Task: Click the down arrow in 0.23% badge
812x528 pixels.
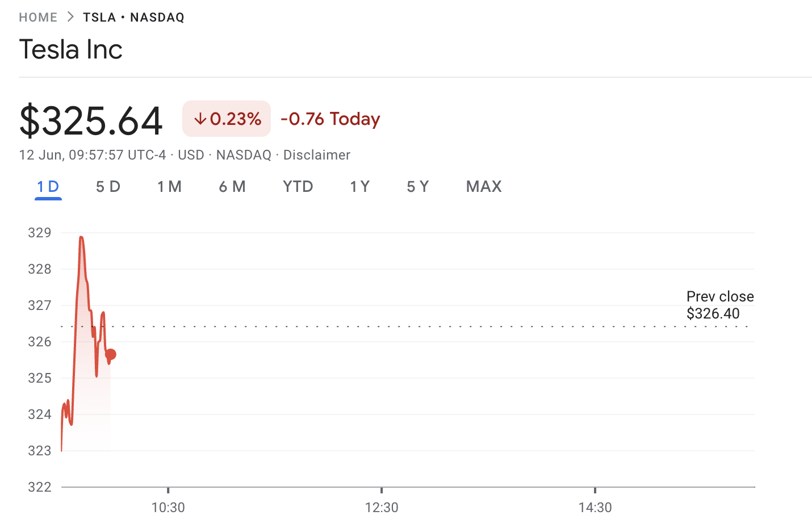Action: 200,119
